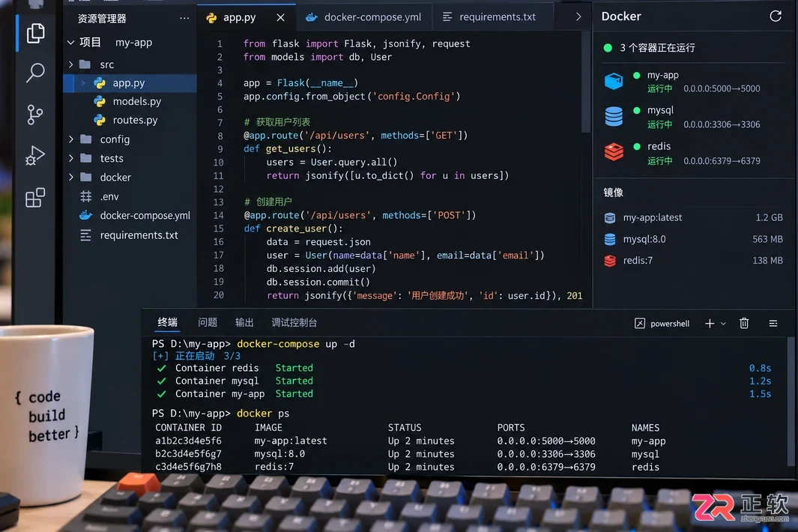This screenshot has width=798, height=532.
Task: Switch to the docker-compose.yml editor tab
Action: coord(364,17)
